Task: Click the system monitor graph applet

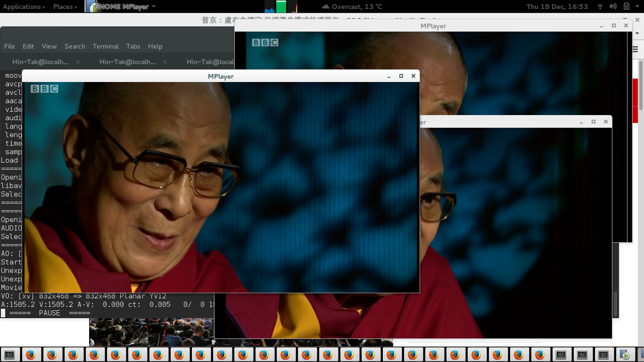Action: tap(281, 7)
